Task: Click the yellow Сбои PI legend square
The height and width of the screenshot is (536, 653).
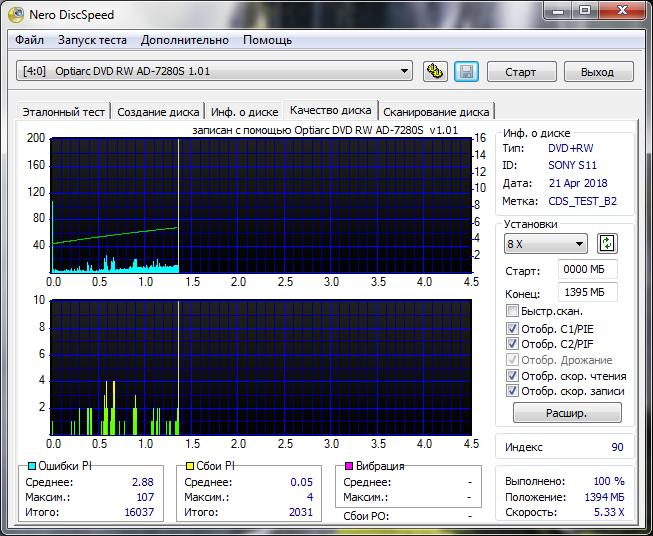Action: [x=191, y=466]
